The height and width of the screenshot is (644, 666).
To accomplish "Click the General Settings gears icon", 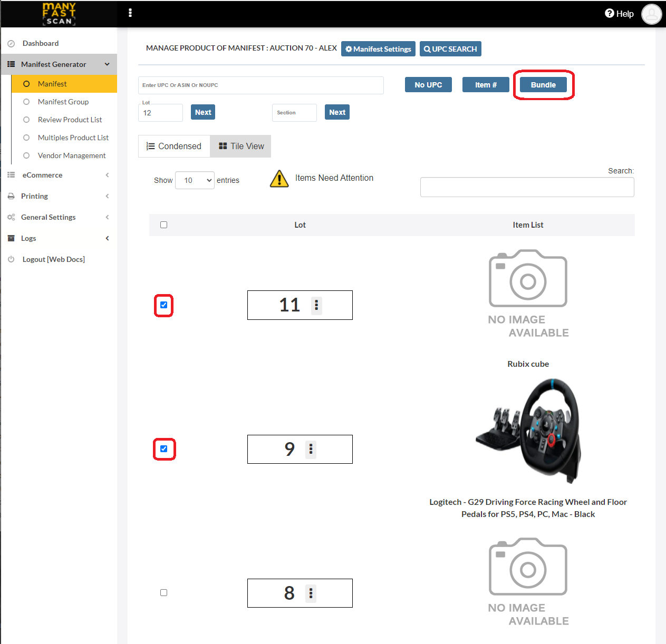I will pyautogui.click(x=11, y=217).
